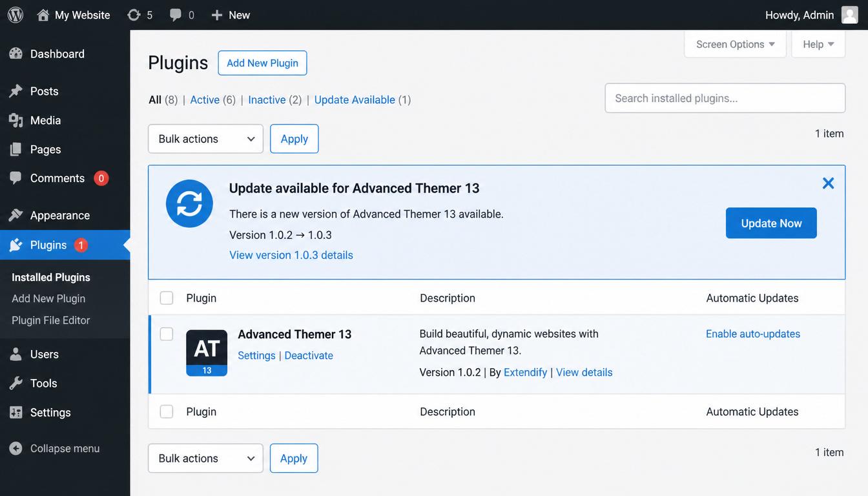Open Advanced Themer 13 Settings link

[x=256, y=355]
